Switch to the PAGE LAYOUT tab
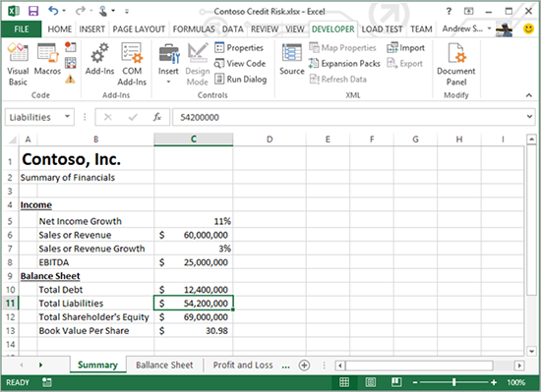 pos(139,29)
